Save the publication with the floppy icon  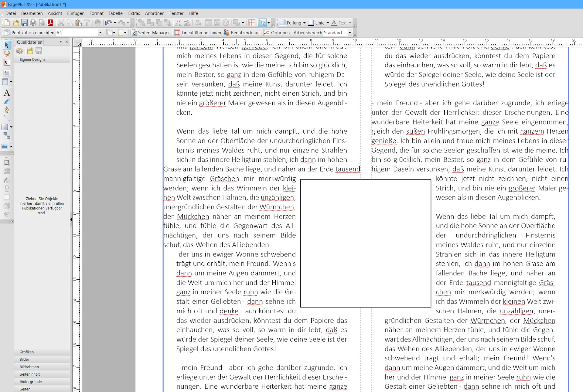click(x=25, y=23)
